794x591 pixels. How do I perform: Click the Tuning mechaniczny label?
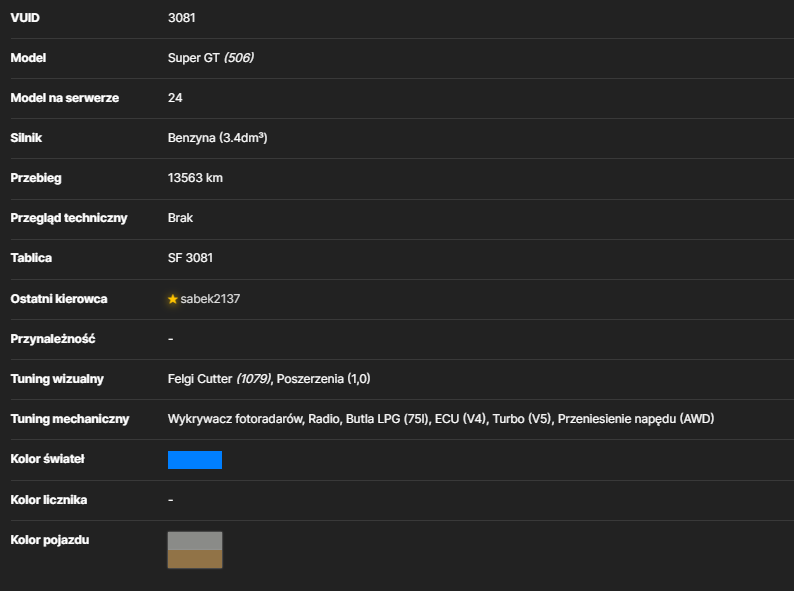70,419
